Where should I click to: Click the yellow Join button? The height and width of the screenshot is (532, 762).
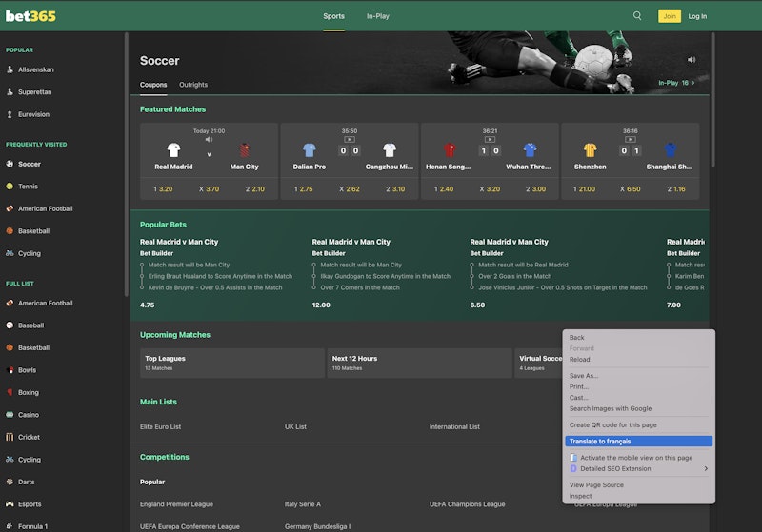pyautogui.click(x=670, y=16)
